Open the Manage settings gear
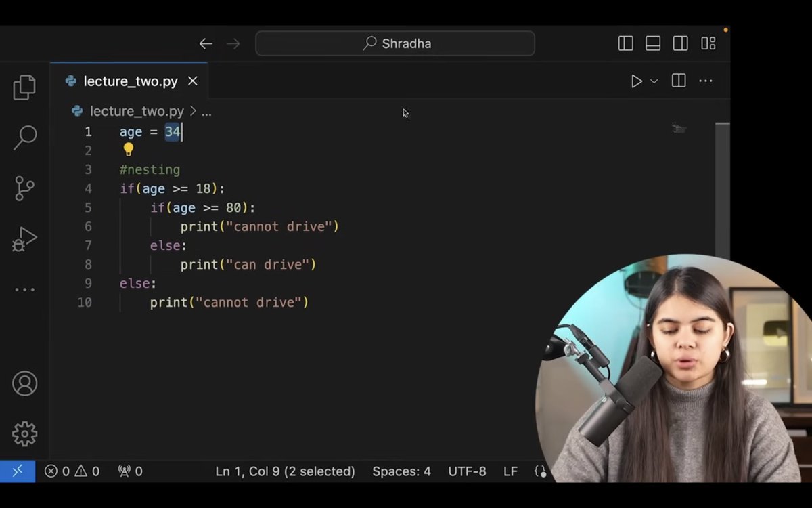Image resolution: width=812 pixels, height=508 pixels. 24,433
